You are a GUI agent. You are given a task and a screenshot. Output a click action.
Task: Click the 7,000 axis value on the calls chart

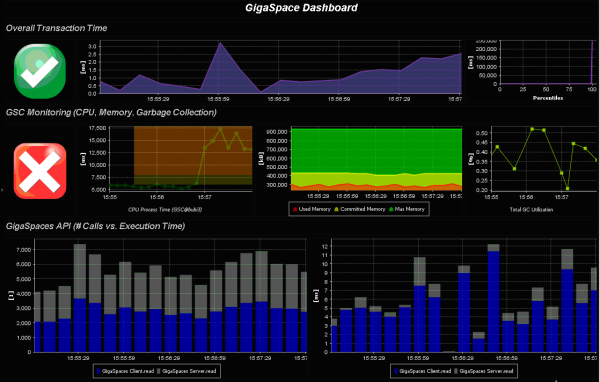tap(25, 250)
